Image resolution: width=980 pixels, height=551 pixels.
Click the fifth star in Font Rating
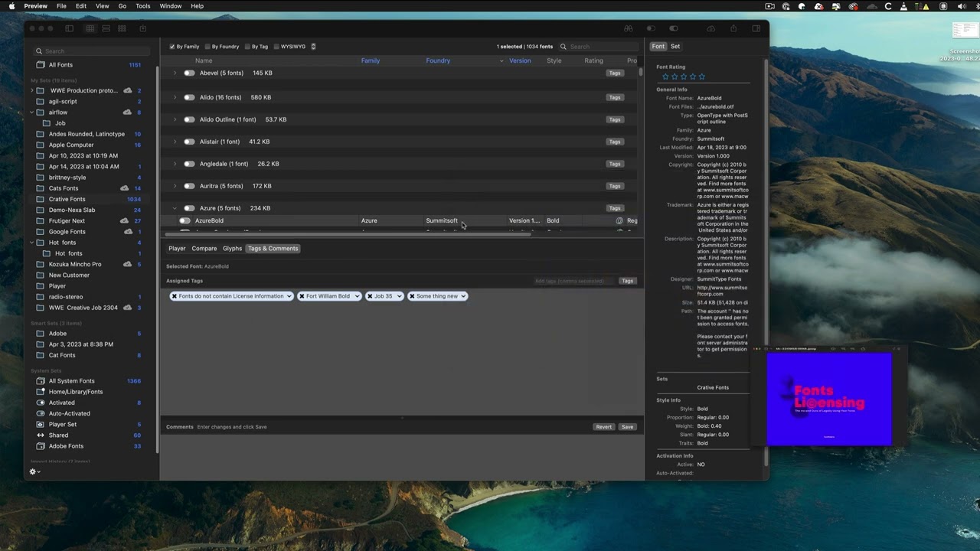[702, 77]
